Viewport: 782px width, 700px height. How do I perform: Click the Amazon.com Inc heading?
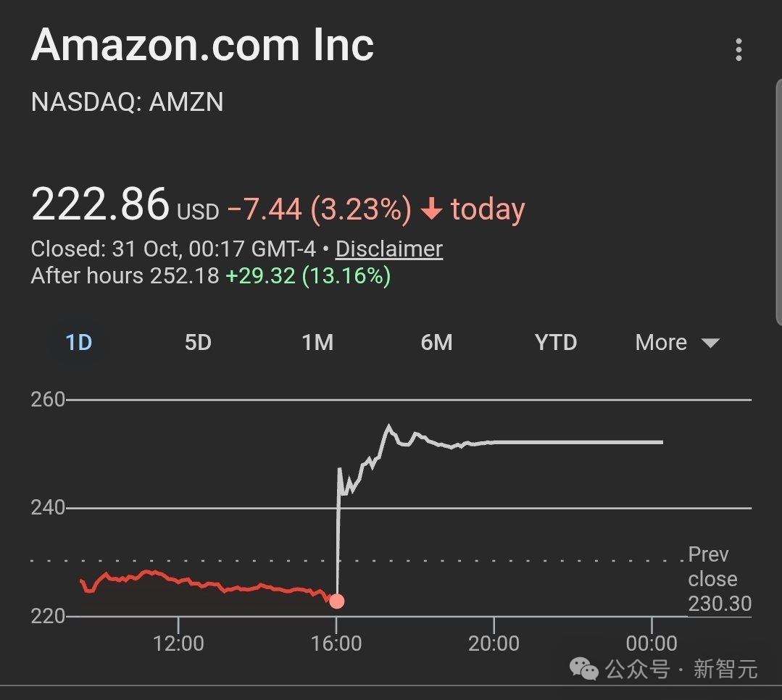202,45
